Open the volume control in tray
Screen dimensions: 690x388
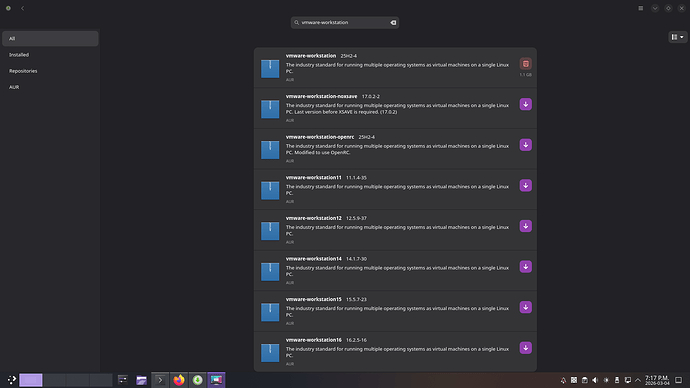pos(595,380)
